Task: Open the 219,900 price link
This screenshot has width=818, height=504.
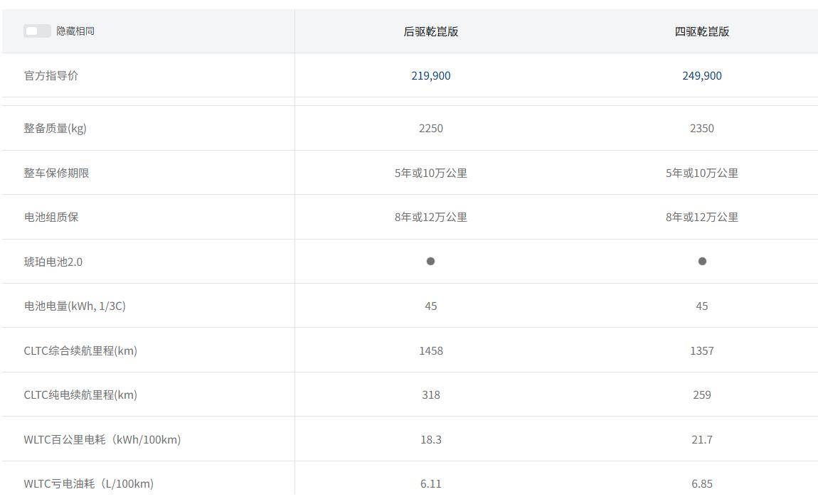Action: click(430, 76)
